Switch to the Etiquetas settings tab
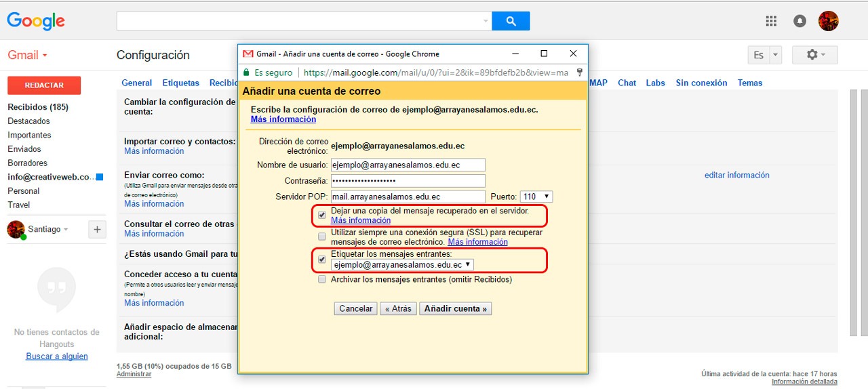 click(180, 83)
